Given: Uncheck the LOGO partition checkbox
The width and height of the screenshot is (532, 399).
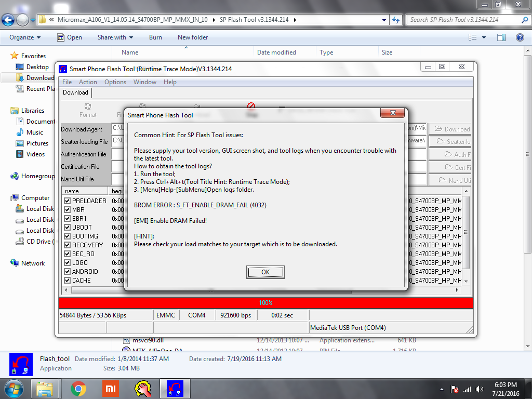Looking at the screenshot, I should pos(67,262).
